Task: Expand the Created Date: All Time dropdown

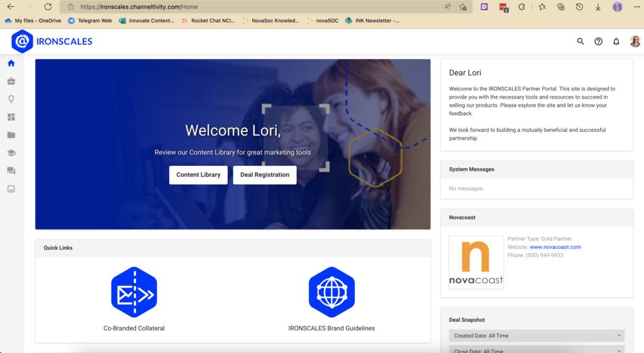Action: 537,335
